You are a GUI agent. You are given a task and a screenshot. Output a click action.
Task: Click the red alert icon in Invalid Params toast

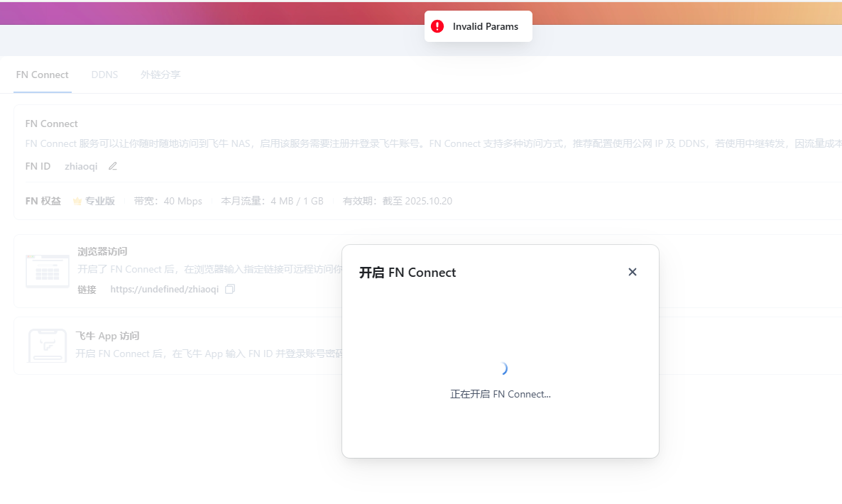[437, 26]
